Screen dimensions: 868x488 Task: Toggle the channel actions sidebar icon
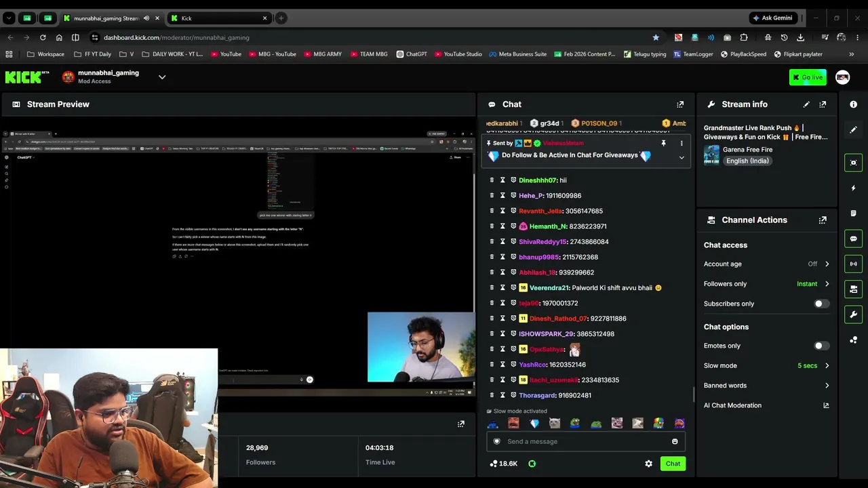point(854,289)
